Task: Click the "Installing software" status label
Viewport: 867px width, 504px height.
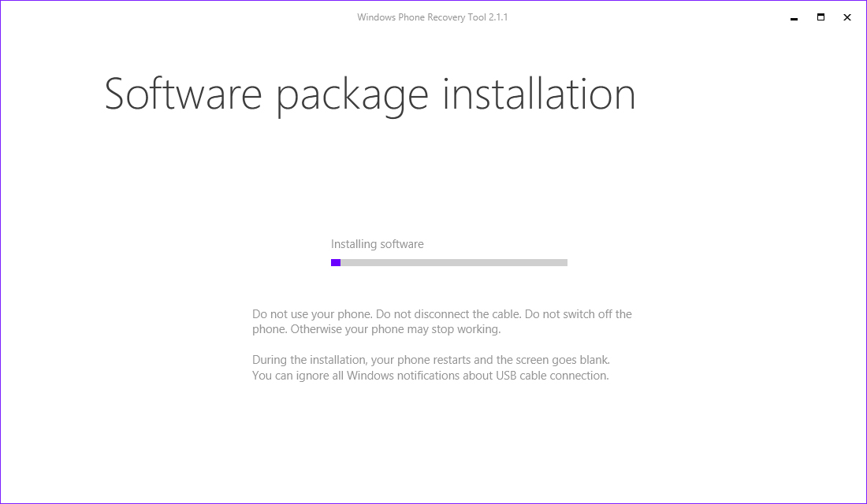Action: coord(378,244)
